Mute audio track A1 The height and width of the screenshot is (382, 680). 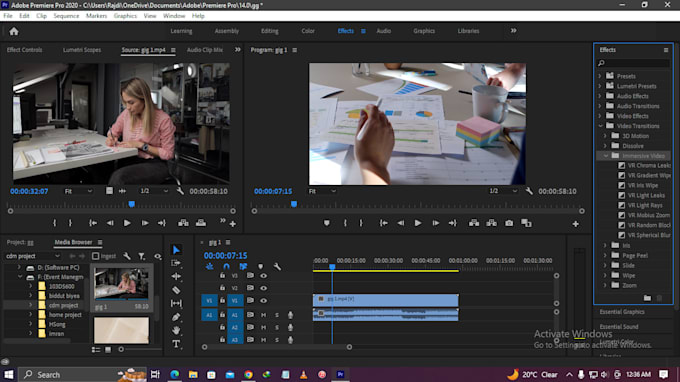point(263,315)
